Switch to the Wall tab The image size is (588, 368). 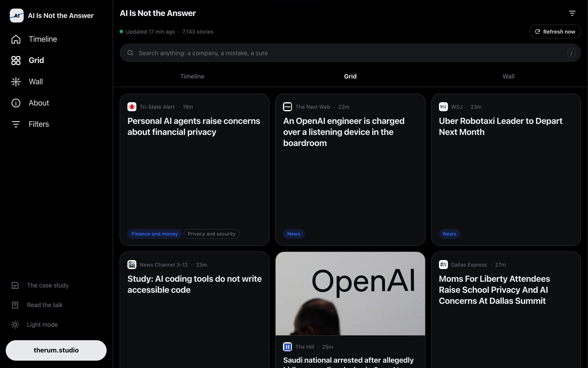pos(508,76)
